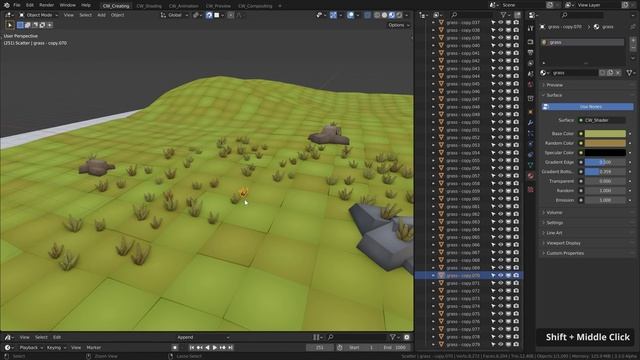Expand the Preview panel
The image size is (640, 360).
pos(554,85)
